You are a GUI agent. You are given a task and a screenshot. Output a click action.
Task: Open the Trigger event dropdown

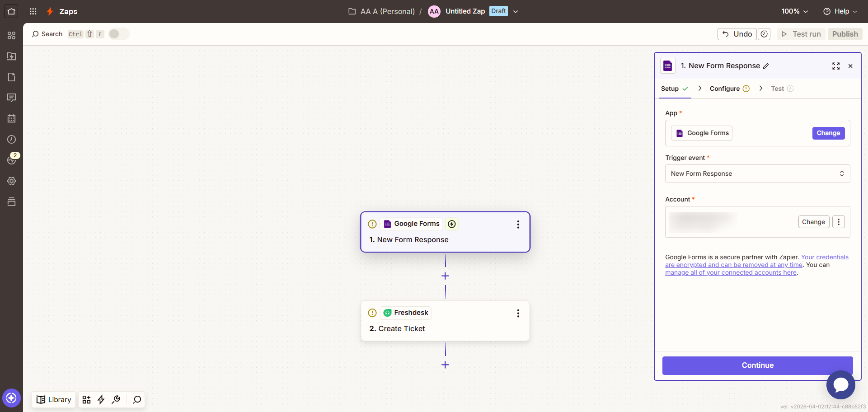coord(757,173)
